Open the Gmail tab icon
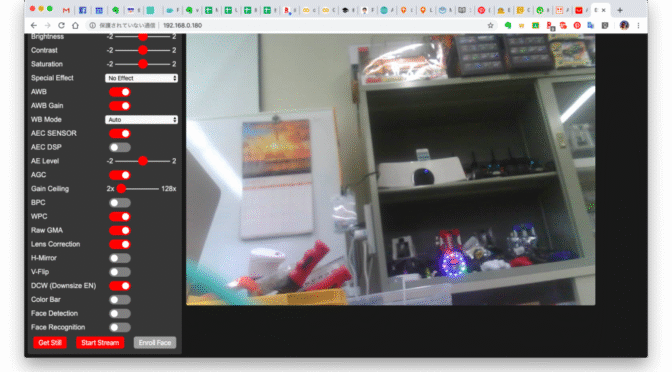The width and height of the screenshot is (672, 372). pyautogui.click(x=66, y=10)
